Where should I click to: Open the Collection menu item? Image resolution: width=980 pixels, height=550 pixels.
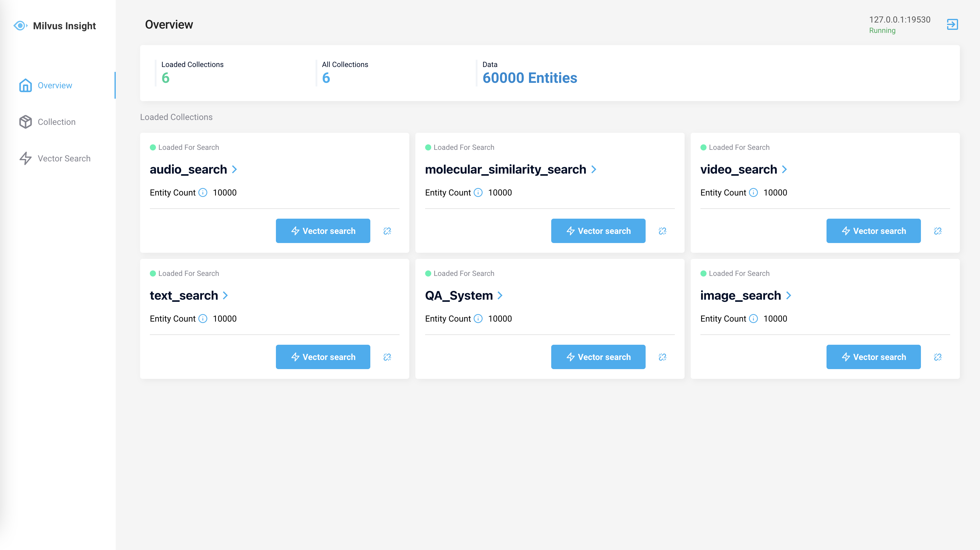tap(58, 122)
